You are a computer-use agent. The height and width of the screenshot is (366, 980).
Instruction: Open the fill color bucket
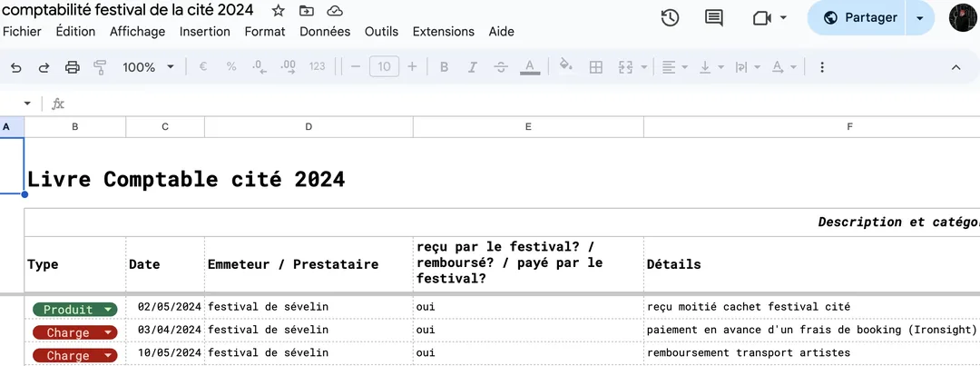(566, 66)
